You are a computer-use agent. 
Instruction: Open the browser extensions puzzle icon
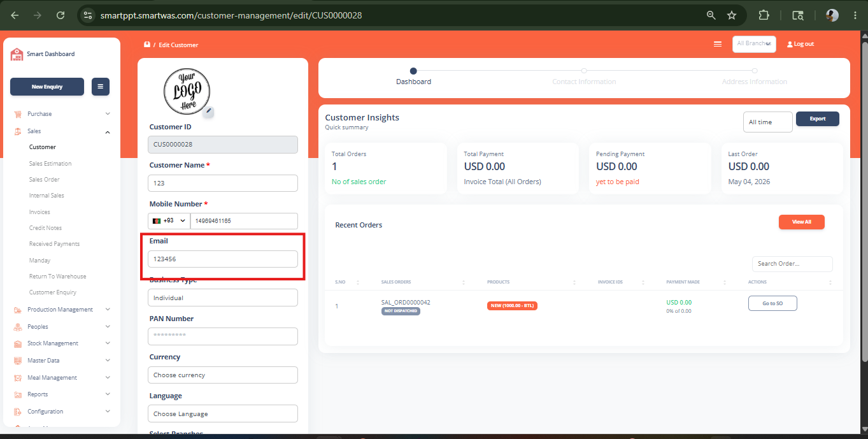point(764,15)
